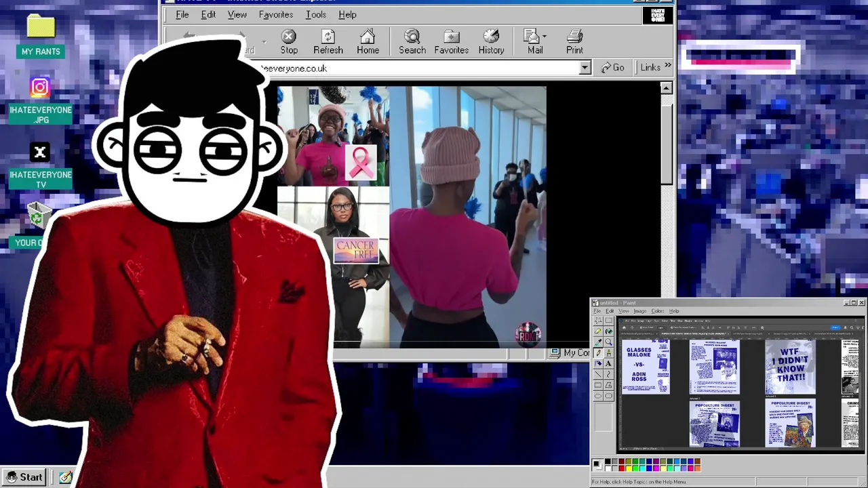Click the Print toolbar icon
Viewport: 868px width, 488px height.
574,36
